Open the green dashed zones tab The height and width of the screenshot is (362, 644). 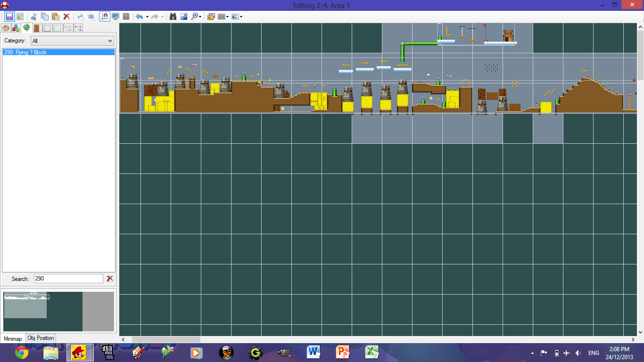click(x=58, y=28)
